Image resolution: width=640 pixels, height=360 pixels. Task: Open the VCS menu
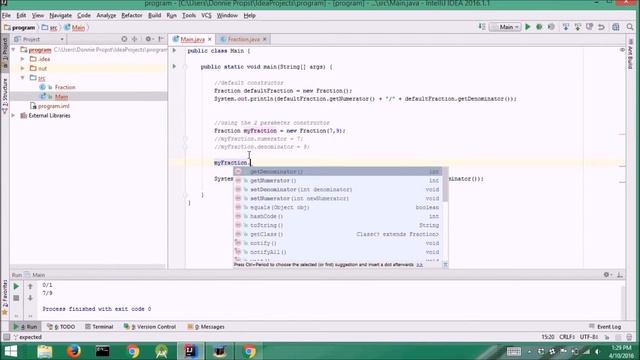coord(207,16)
